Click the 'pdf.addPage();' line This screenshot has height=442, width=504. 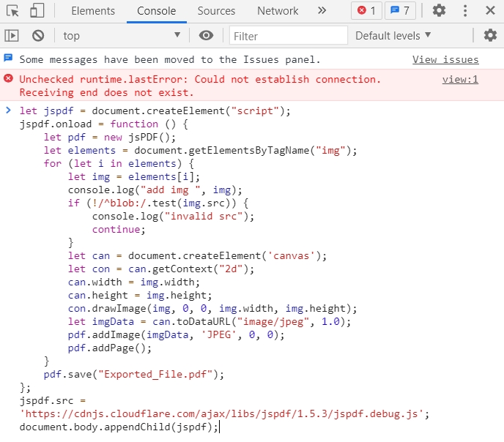point(110,348)
